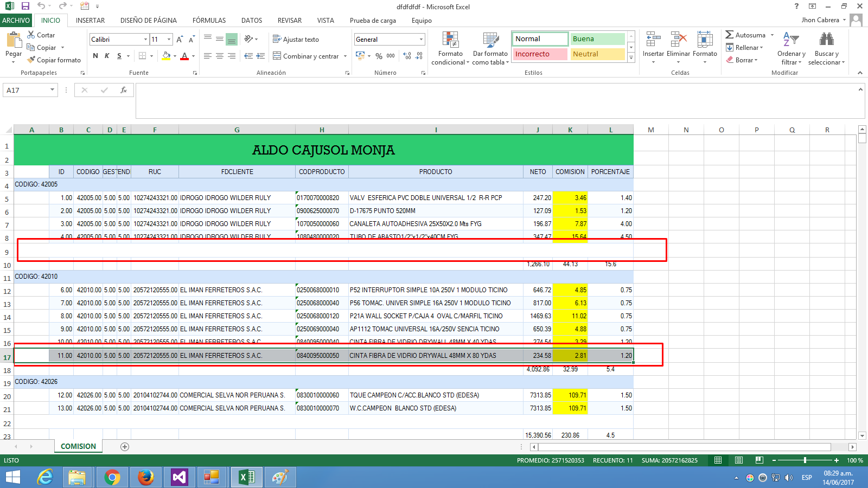Screen dimensions: 868x488
Task: Click the Save icon in quick access toolbar
Action: tap(25, 6)
